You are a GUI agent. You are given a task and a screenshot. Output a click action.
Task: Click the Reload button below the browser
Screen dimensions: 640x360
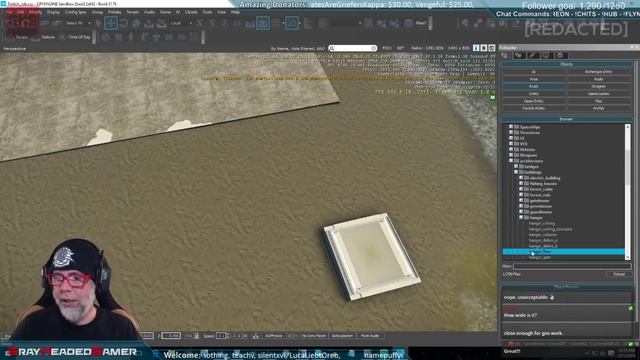pyautogui.click(x=619, y=274)
